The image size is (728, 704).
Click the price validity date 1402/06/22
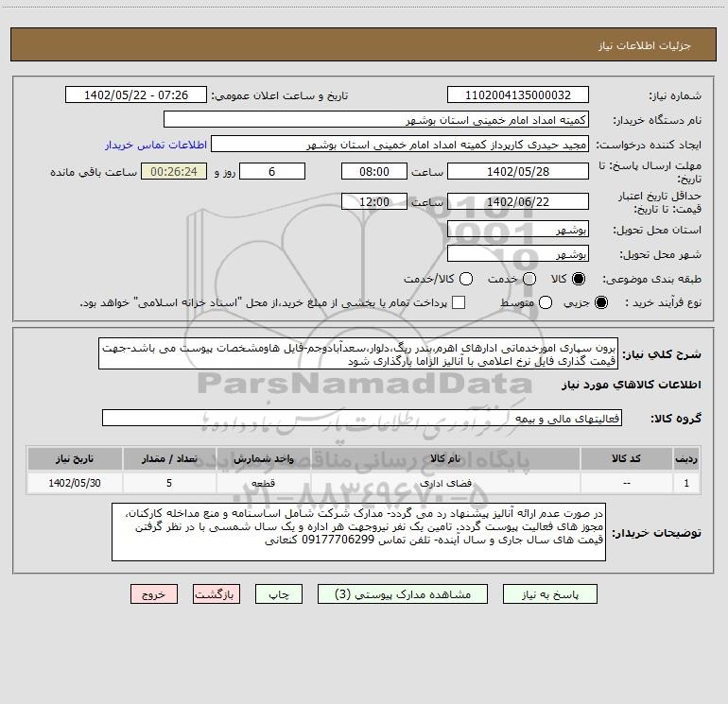click(518, 201)
